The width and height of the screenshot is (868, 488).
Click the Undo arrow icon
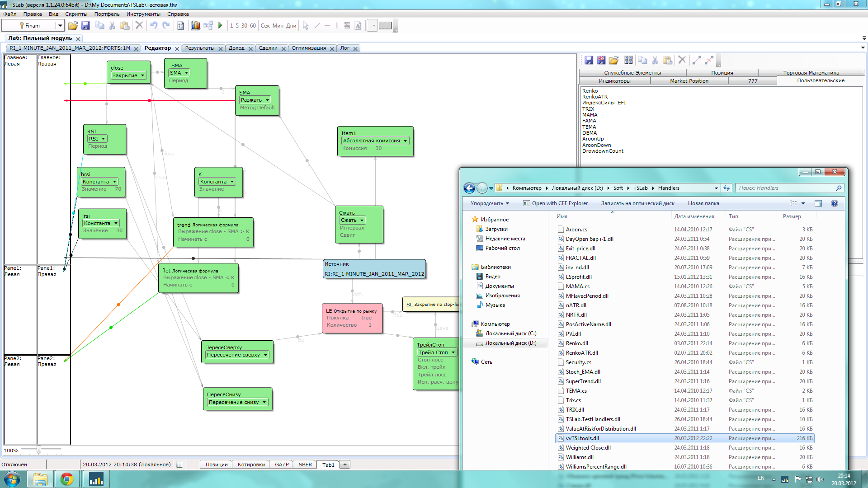[154, 26]
